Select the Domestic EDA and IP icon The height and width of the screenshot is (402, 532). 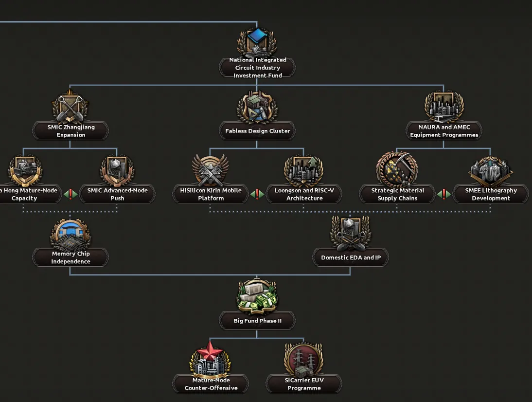click(x=351, y=234)
